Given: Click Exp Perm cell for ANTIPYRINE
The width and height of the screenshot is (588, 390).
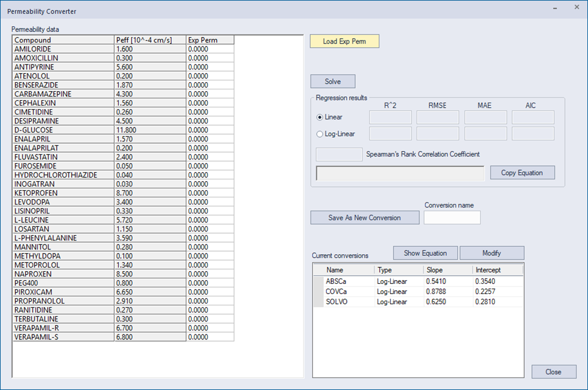Looking at the screenshot, I should pyautogui.click(x=210, y=67).
